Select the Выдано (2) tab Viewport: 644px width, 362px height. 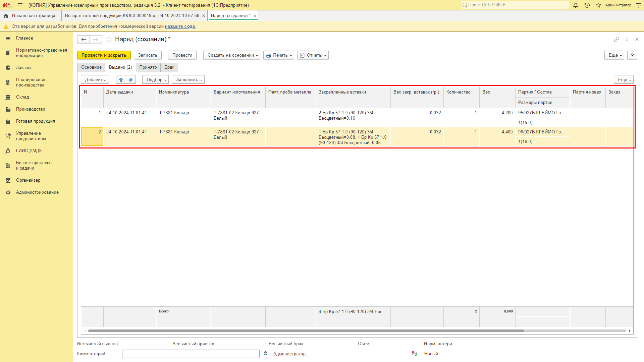[120, 67]
